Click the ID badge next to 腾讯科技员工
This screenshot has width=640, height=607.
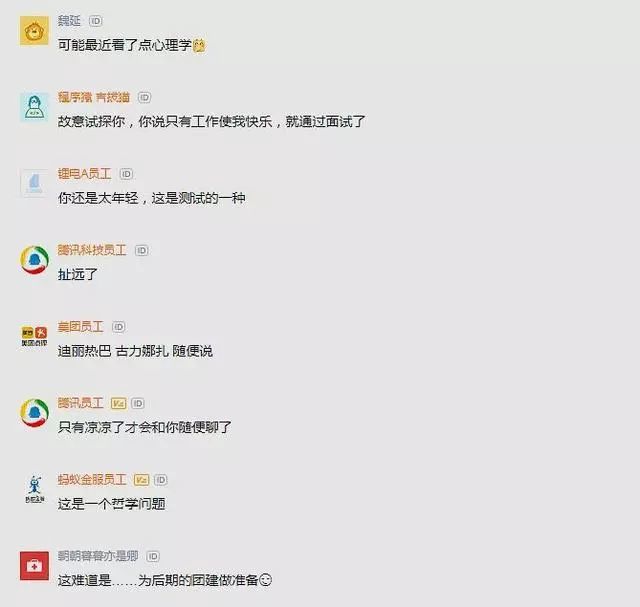142,251
